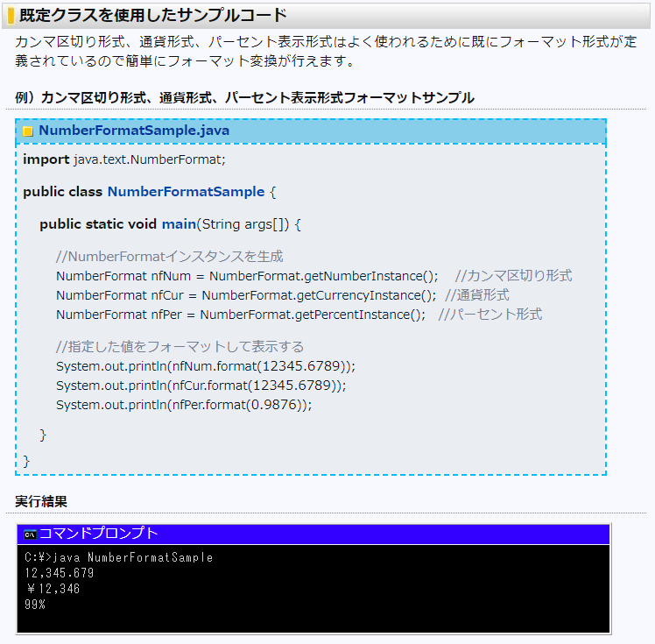Screen dimensions: 655x644
Task: Click the comment //NumberFormatインスタンスを生成
Action: pos(170,257)
